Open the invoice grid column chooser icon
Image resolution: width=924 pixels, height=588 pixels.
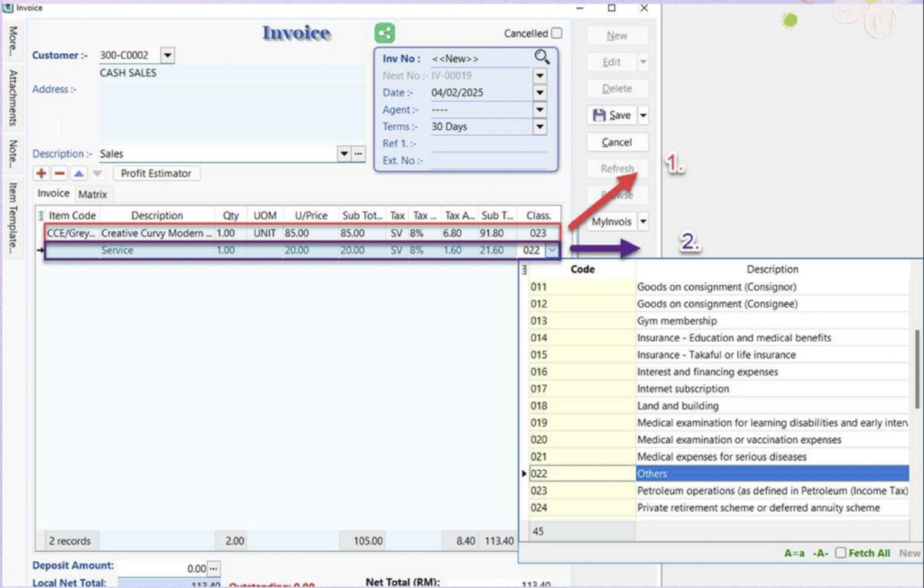pyautogui.click(x=41, y=216)
